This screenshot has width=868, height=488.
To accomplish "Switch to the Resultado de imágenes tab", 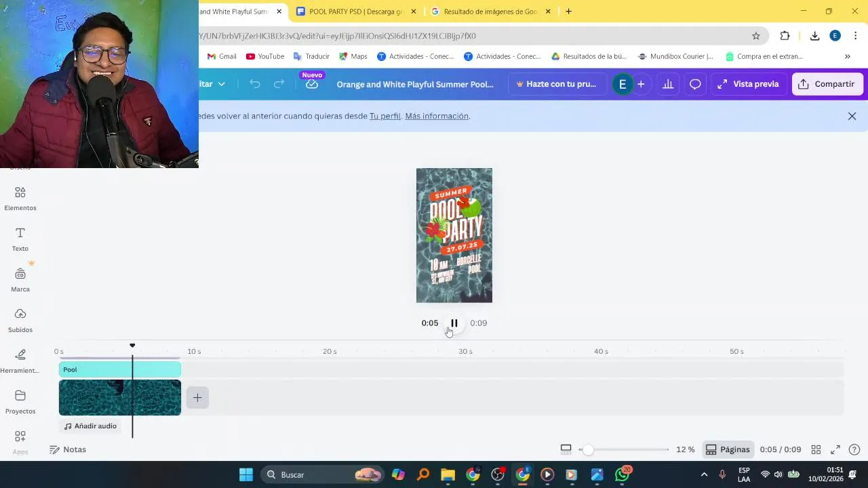I will (x=490, y=12).
